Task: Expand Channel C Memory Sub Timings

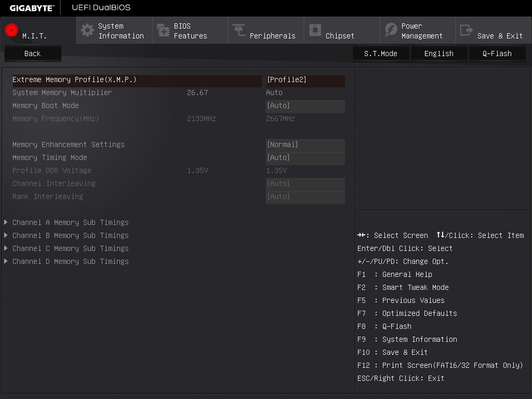Action: point(70,248)
